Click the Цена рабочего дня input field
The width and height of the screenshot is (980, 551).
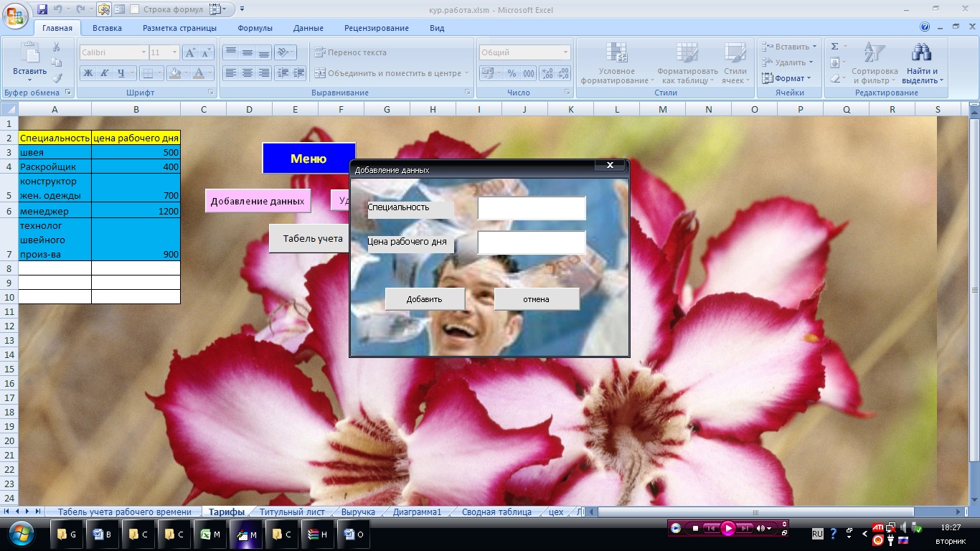point(532,242)
